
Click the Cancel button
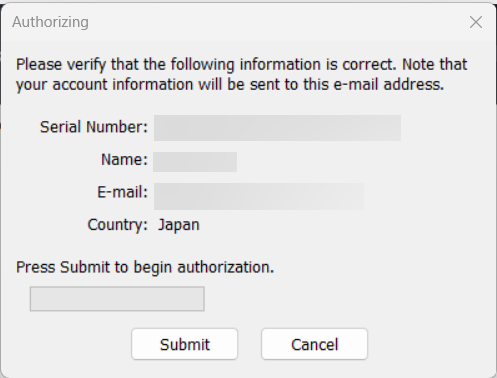pyautogui.click(x=314, y=344)
